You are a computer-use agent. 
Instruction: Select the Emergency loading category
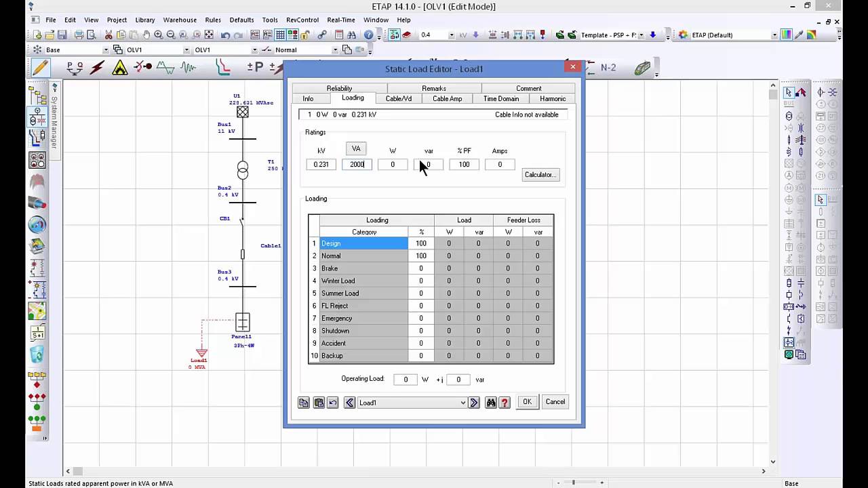(x=363, y=319)
